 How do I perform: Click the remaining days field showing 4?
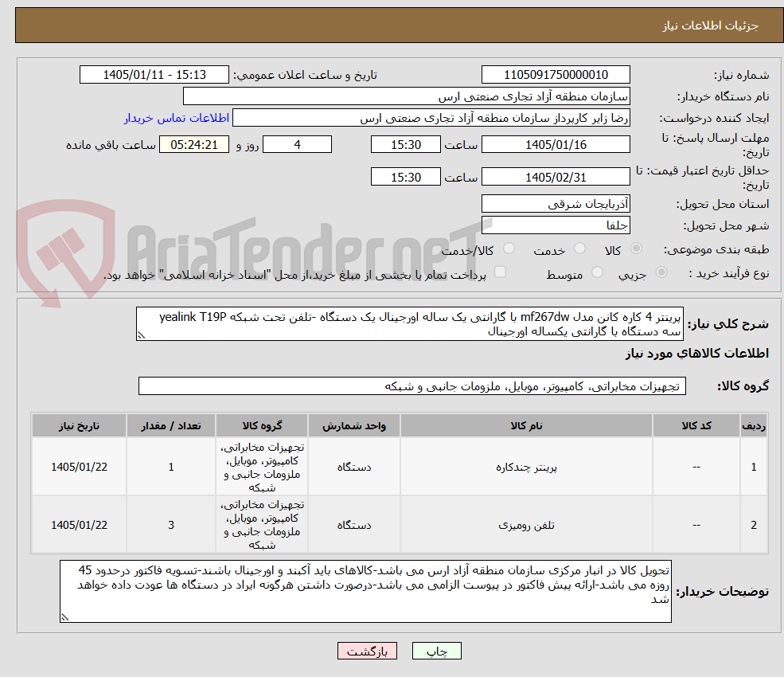point(297,145)
